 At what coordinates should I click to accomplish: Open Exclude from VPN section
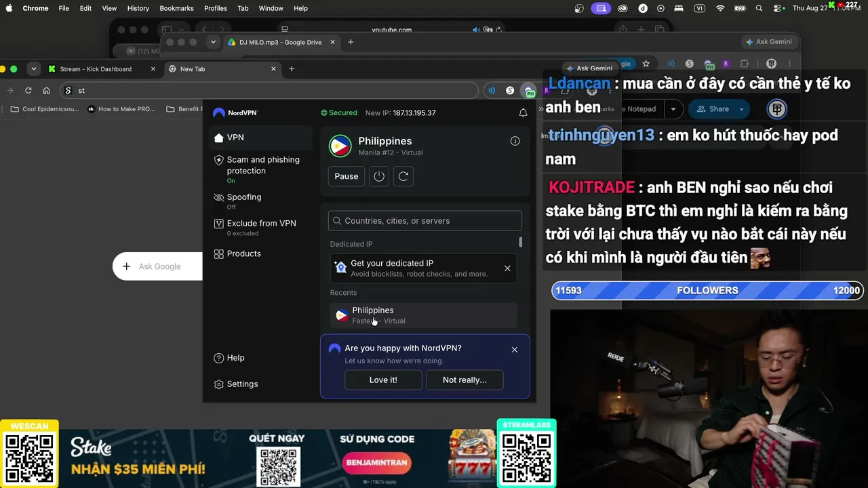pyautogui.click(x=260, y=227)
